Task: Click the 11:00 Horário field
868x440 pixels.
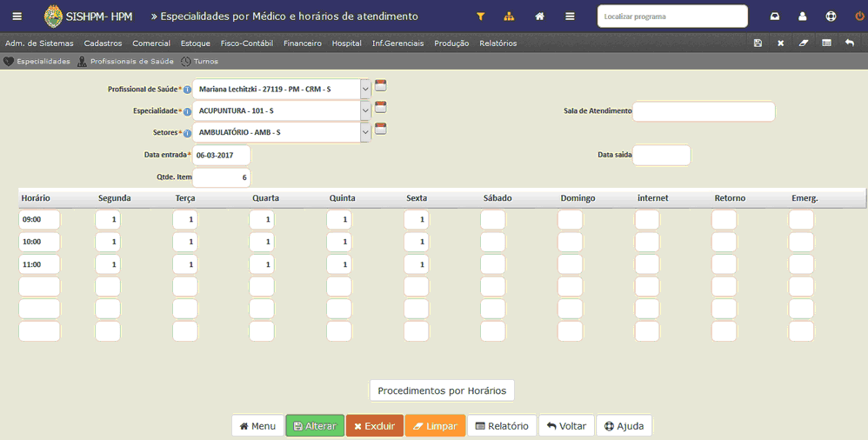Action: (39, 264)
